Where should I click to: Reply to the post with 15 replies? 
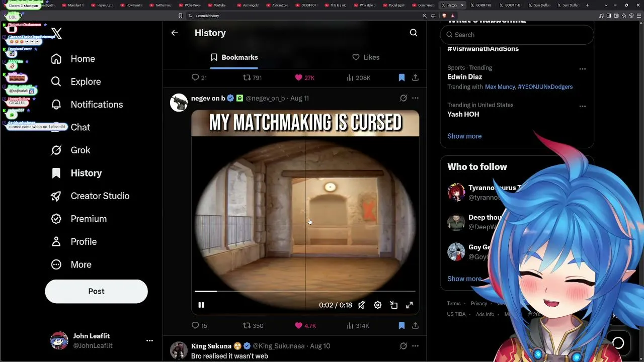pyautogui.click(x=199, y=326)
